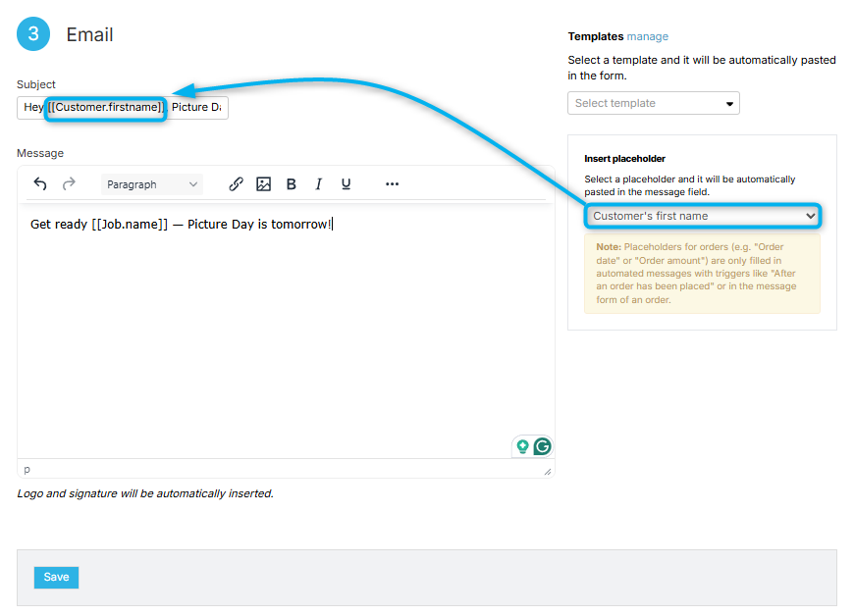Click the 'Insert placeholder' heading
This screenshot has width=854, height=616.
[624, 159]
